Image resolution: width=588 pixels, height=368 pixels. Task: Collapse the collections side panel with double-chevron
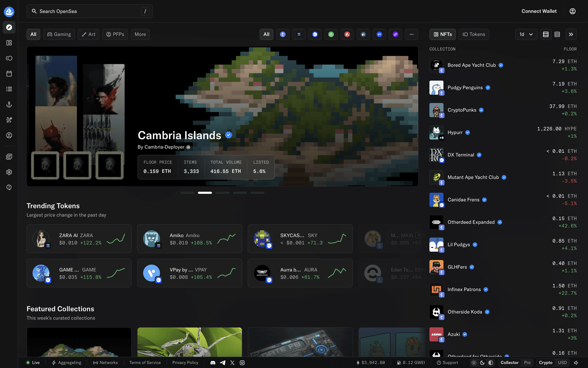pos(571,34)
